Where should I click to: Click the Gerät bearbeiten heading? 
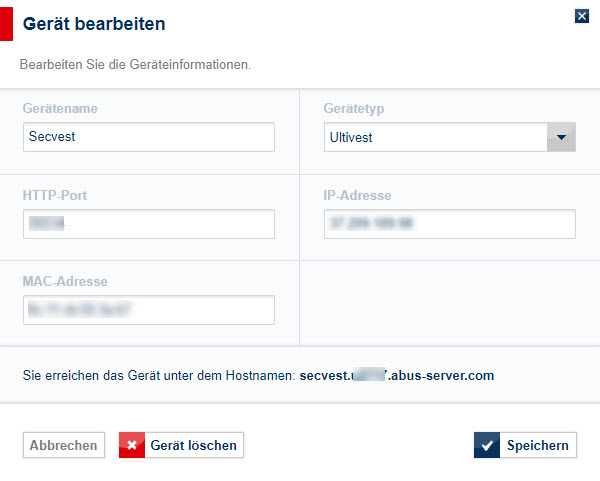click(94, 23)
